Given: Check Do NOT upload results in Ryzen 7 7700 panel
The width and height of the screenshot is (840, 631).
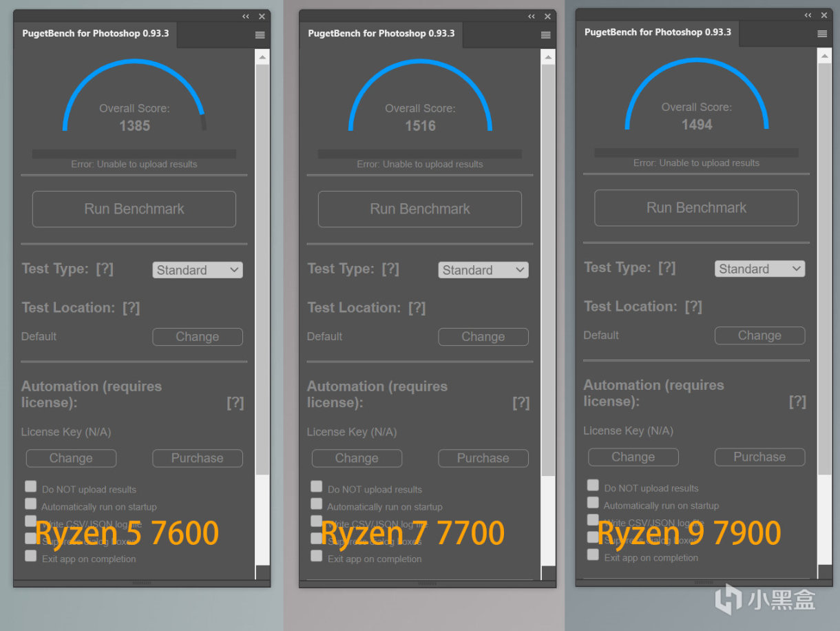Looking at the screenshot, I should 317,486.
